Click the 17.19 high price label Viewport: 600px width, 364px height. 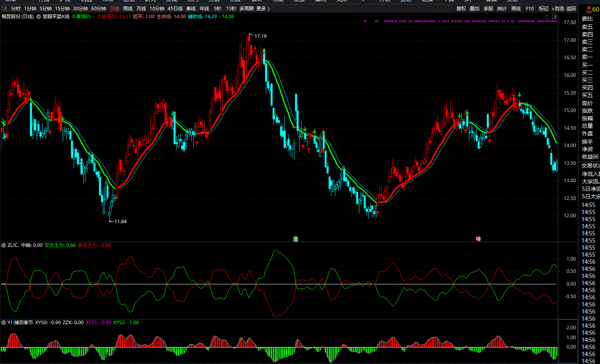pyautogui.click(x=260, y=36)
